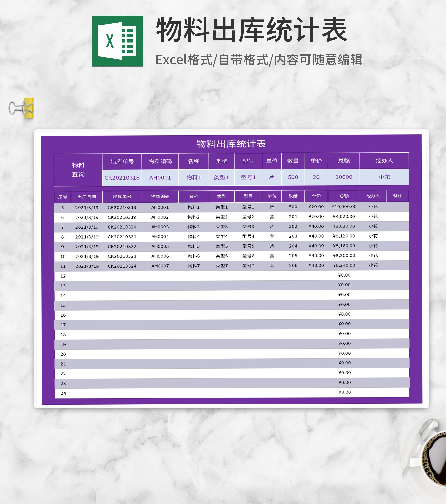
Task: Select the AH0007 material code cell
Action: click(160, 266)
